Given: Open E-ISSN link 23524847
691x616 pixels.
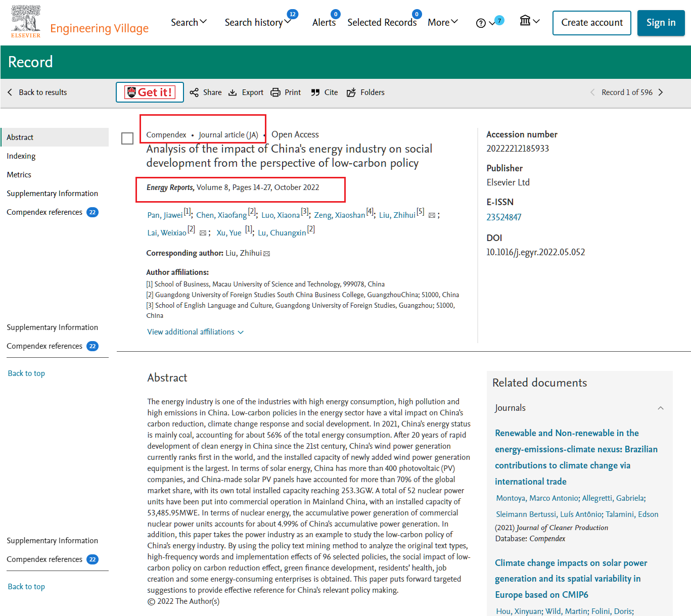Looking at the screenshot, I should [503, 217].
